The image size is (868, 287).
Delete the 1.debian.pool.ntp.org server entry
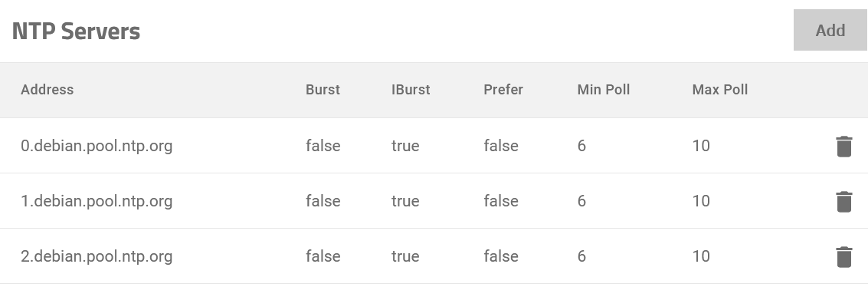click(843, 202)
